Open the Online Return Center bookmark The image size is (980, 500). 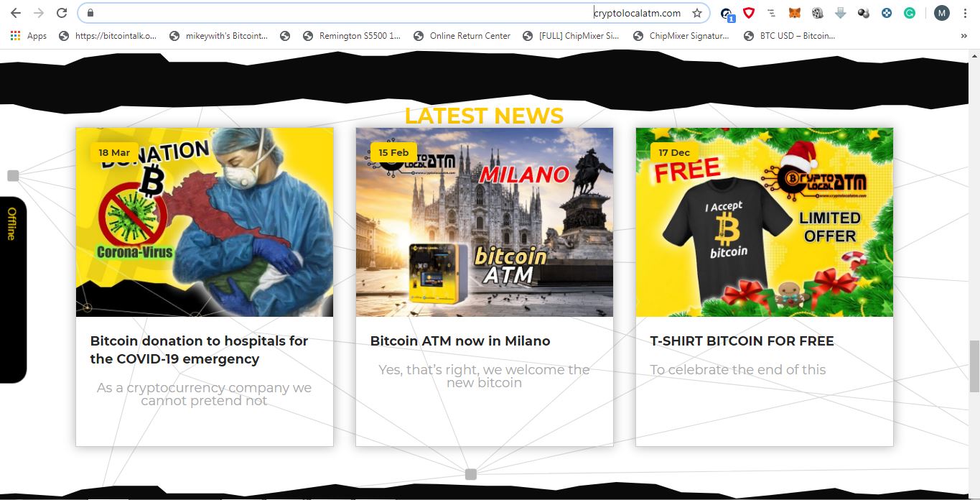462,35
